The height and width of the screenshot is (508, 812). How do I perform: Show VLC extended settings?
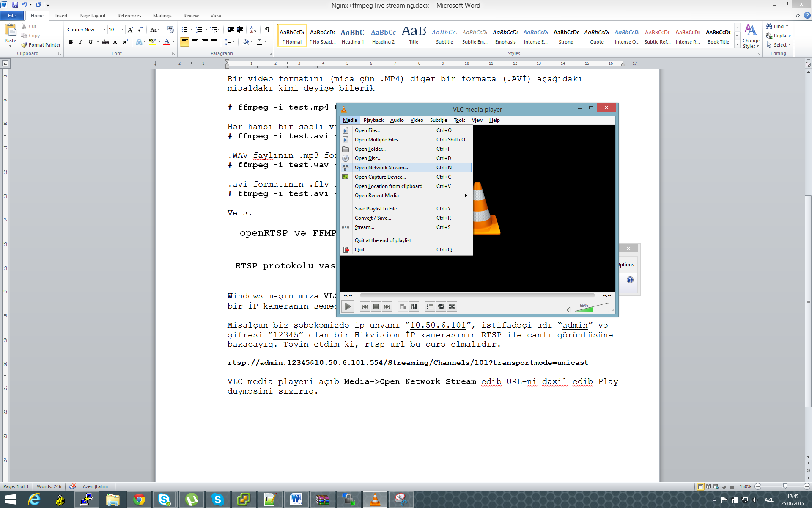[414, 306]
